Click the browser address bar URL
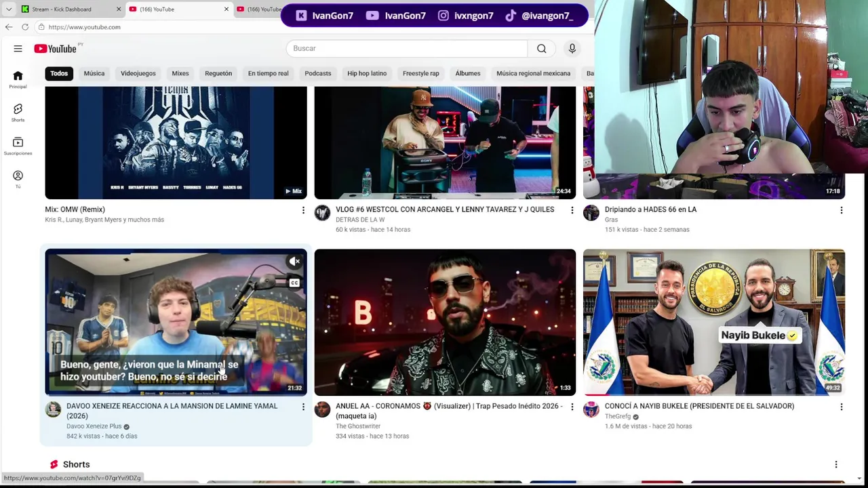Viewport: 868px width, 488px height. [x=84, y=27]
